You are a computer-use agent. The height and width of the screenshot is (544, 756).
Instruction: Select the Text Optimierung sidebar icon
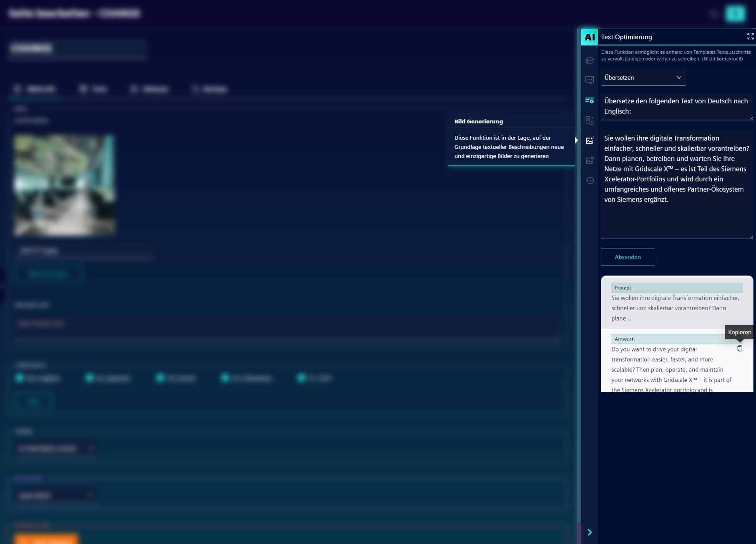589,100
